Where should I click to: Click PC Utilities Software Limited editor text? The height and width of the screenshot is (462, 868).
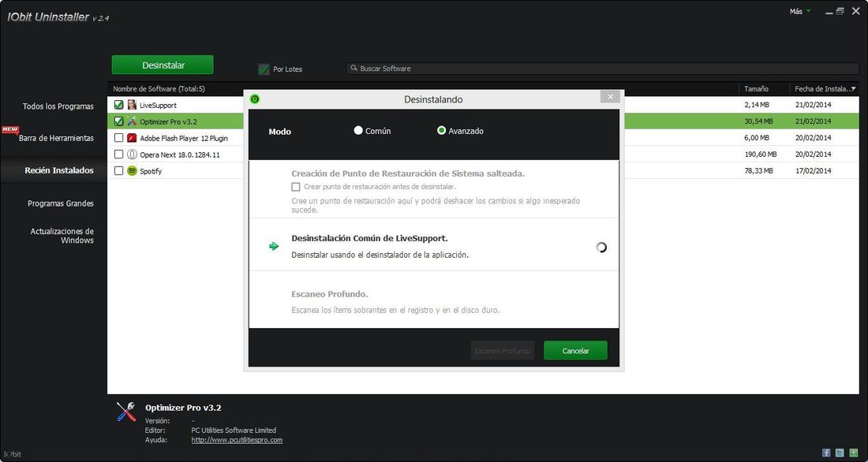(x=234, y=430)
